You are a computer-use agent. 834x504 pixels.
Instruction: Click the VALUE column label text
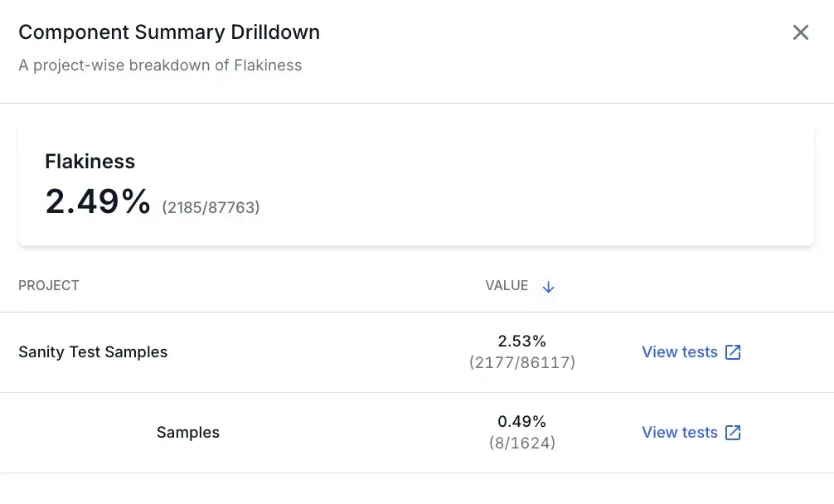(x=507, y=286)
